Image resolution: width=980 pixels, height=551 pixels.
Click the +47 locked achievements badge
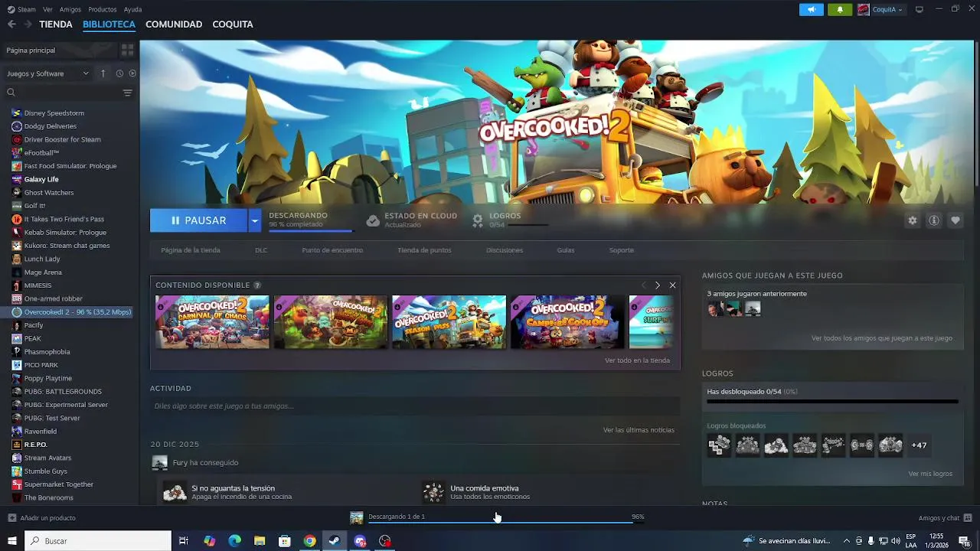919,445
